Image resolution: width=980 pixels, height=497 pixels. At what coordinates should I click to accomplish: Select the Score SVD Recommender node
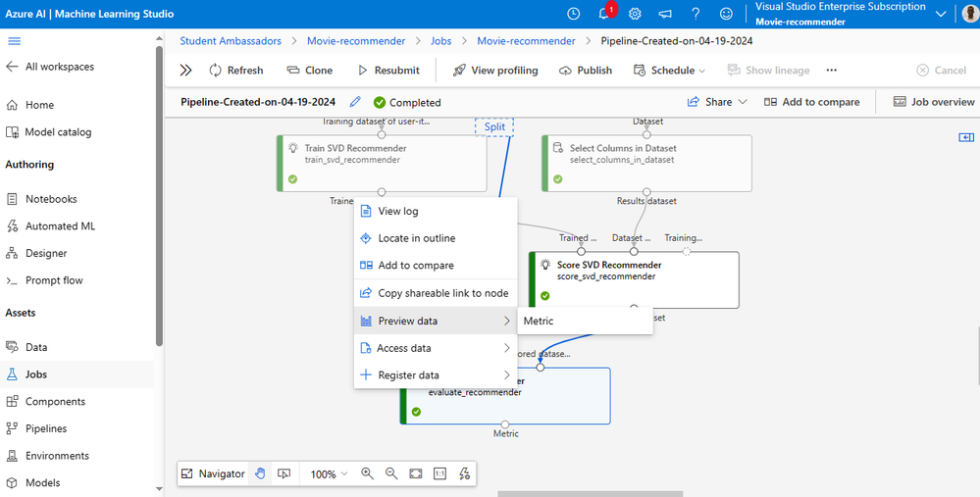coord(634,279)
